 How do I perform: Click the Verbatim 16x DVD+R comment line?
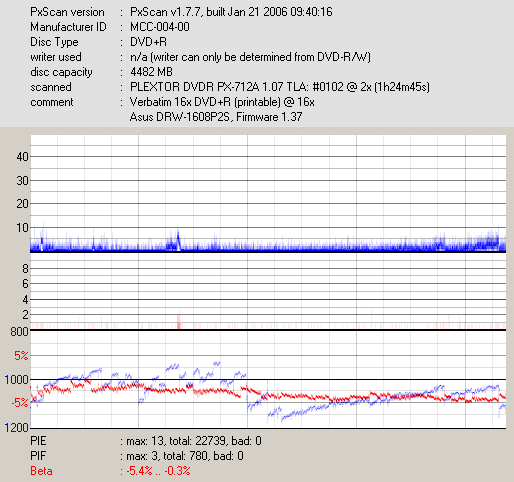(x=222, y=102)
